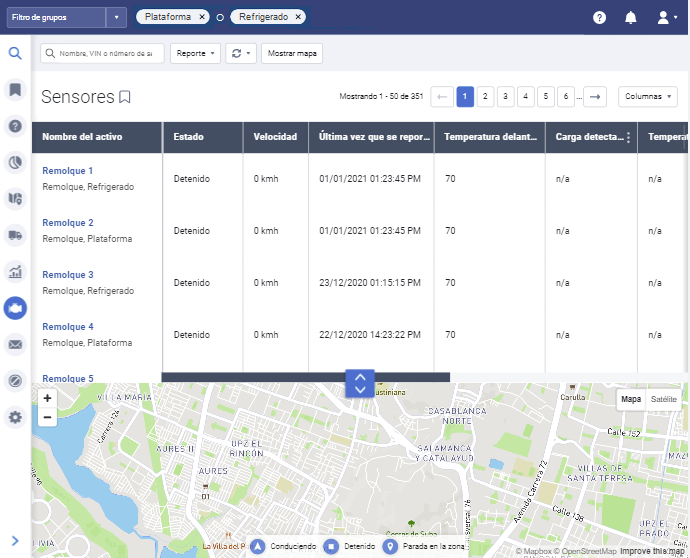The width and height of the screenshot is (690, 558).
Task: Open Remolque 4 asset link
Action: pyautogui.click(x=68, y=327)
